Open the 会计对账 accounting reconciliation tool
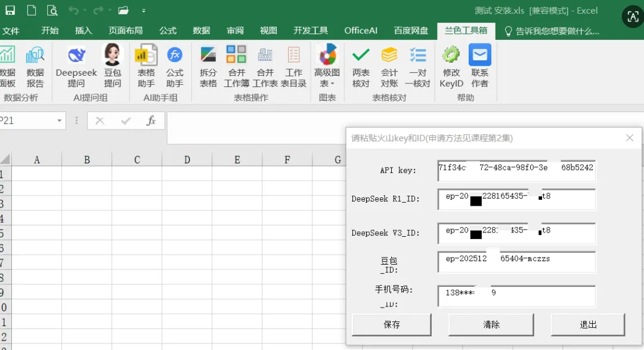Image resolution: width=644 pixels, height=350 pixels. coord(389,66)
